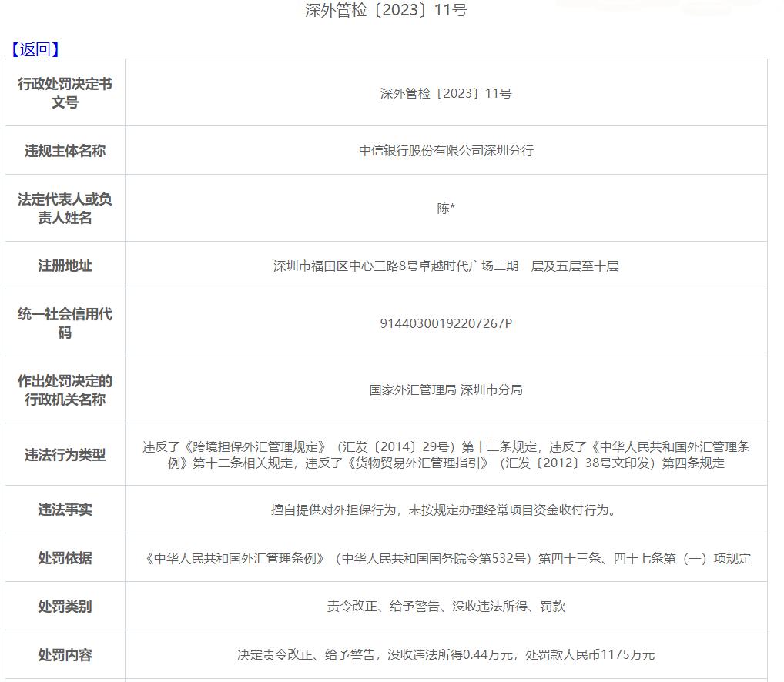Select the document number cell 深外管检〔2023〕11号
The image size is (784, 682).
click(x=444, y=92)
